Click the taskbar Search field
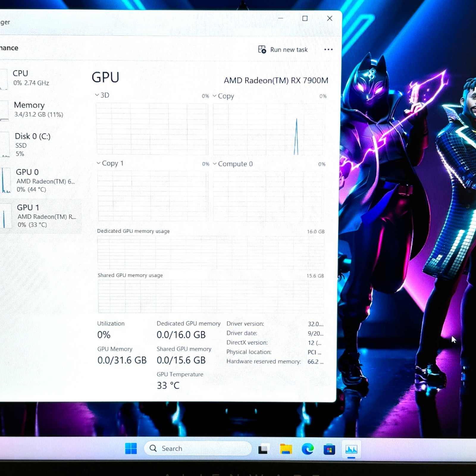476x476 pixels. tap(198, 448)
